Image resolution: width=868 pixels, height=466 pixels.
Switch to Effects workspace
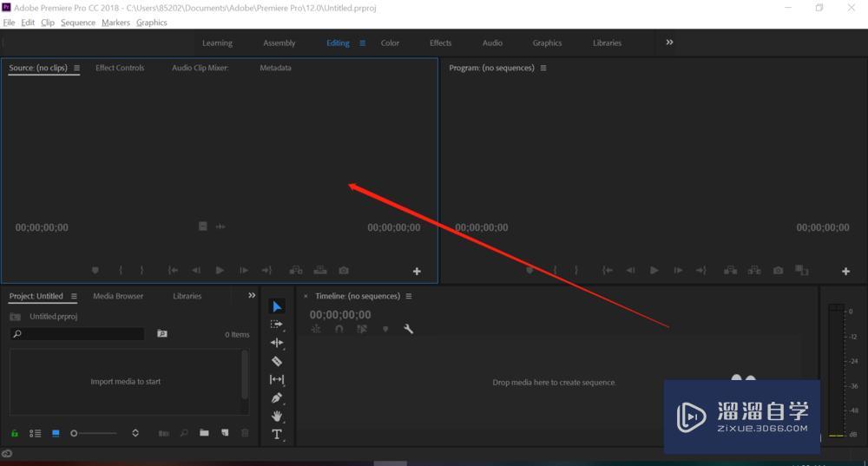coord(441,43)
